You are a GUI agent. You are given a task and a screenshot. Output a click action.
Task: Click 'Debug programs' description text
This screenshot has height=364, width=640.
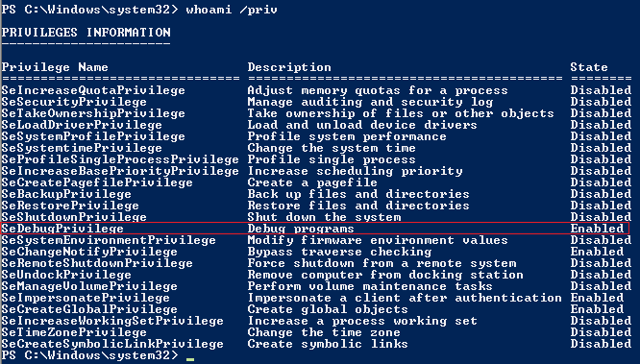pyautogui.click(x=301, y=229)
